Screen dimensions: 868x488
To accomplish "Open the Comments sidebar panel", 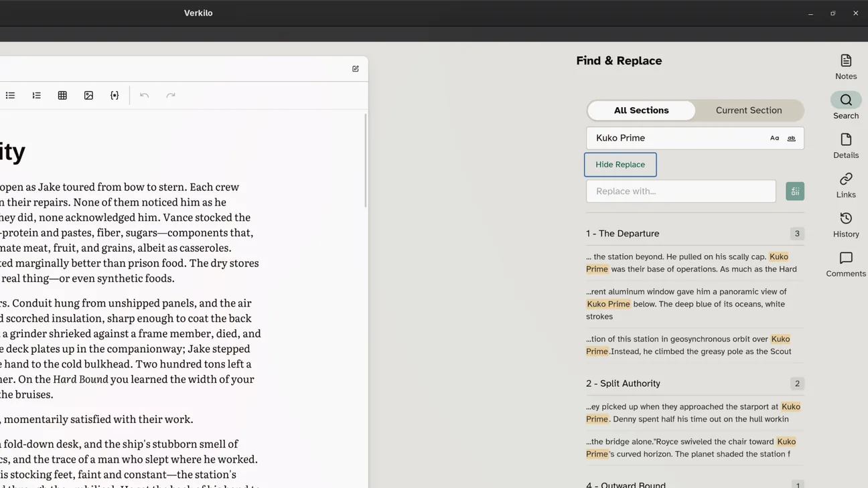I will point(846,264).
